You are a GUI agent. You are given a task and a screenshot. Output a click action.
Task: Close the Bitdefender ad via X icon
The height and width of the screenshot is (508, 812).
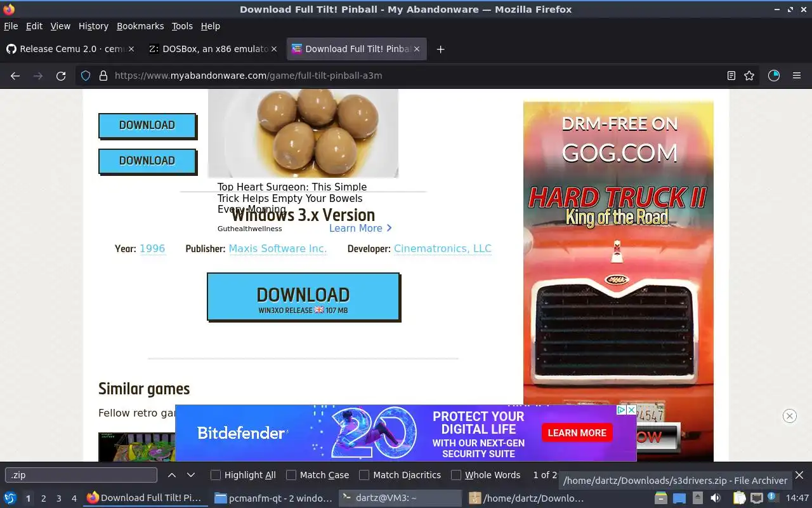click(631, 410)
